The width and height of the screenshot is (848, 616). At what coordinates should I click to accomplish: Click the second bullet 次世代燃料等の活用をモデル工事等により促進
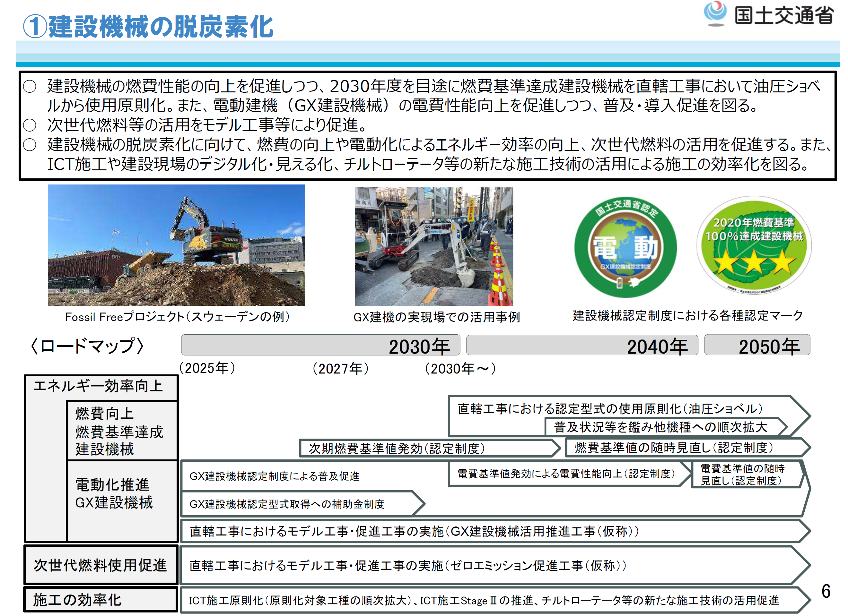click(x=196, y=125)
